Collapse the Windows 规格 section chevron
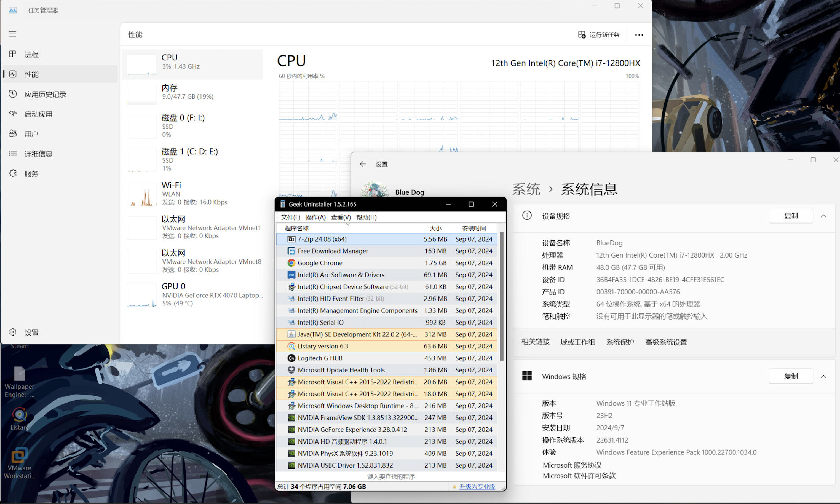The width and height of the screenshot is (840, 504). (x=823, y=376)
